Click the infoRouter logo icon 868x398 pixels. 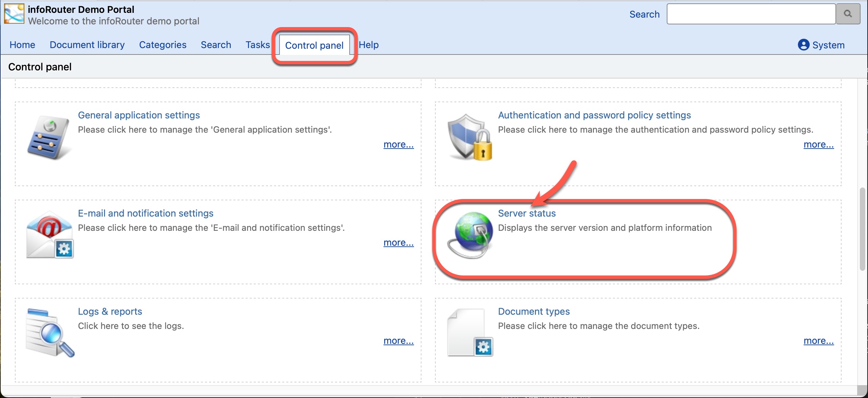(14, 14)
